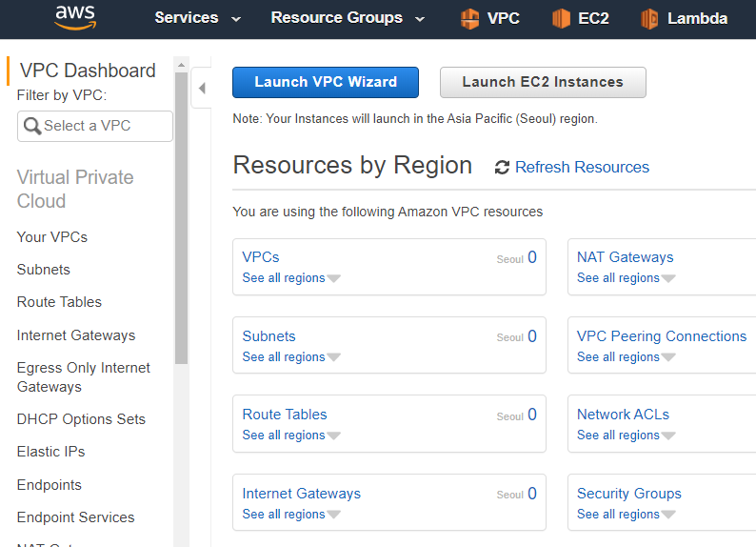Open the Internet Gateways resource card link
This screenshot has height=547, width=756.
pyautogui.click(x=301, y=494)
